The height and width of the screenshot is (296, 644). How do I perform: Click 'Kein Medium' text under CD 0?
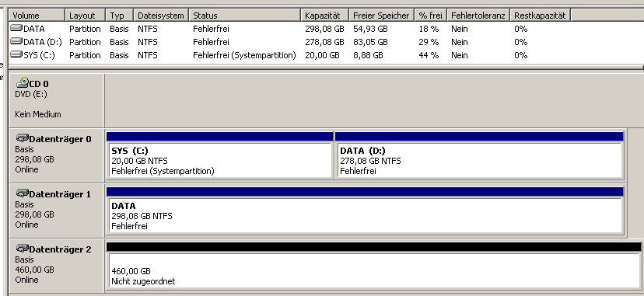point(38,114)
